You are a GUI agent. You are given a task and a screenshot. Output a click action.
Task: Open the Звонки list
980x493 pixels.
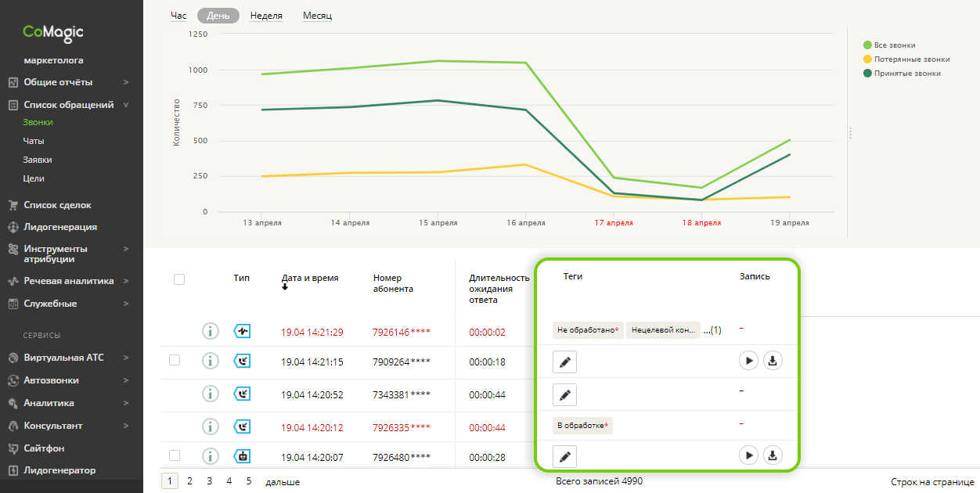pyautogui.click(x=38, y=122)
